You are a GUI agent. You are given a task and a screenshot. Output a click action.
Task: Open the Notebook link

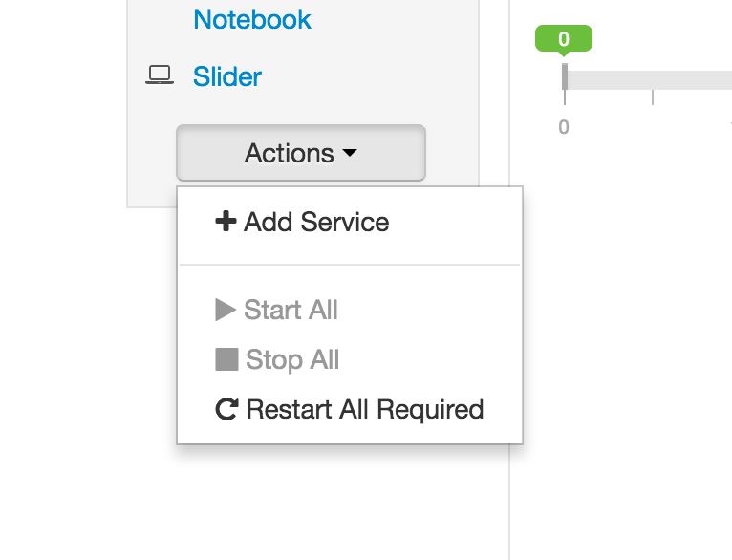[x=252, y=19]
